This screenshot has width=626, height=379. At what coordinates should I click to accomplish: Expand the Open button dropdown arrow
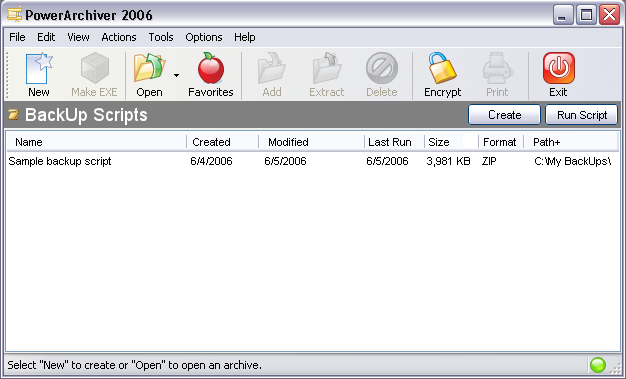pos(176,75)
